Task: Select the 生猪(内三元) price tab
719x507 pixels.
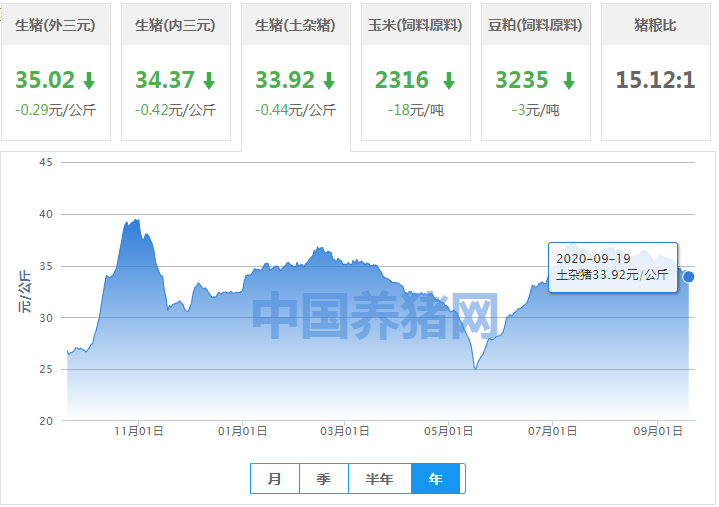Action: 176,72
